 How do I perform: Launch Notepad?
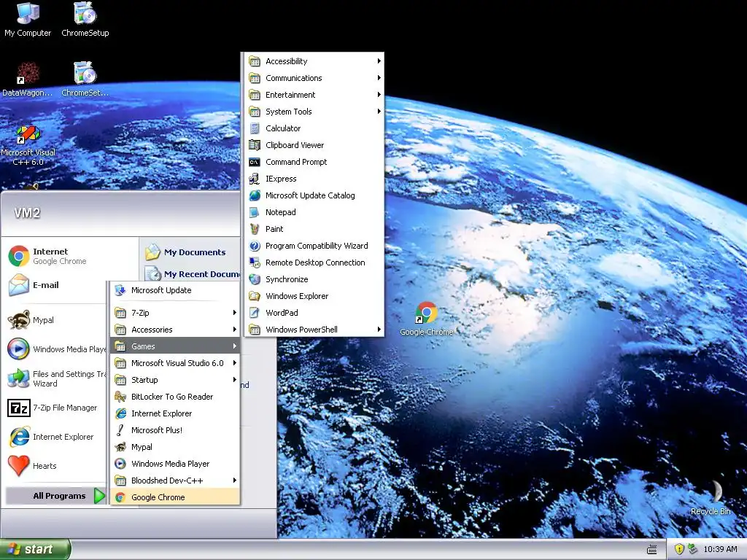314,212
